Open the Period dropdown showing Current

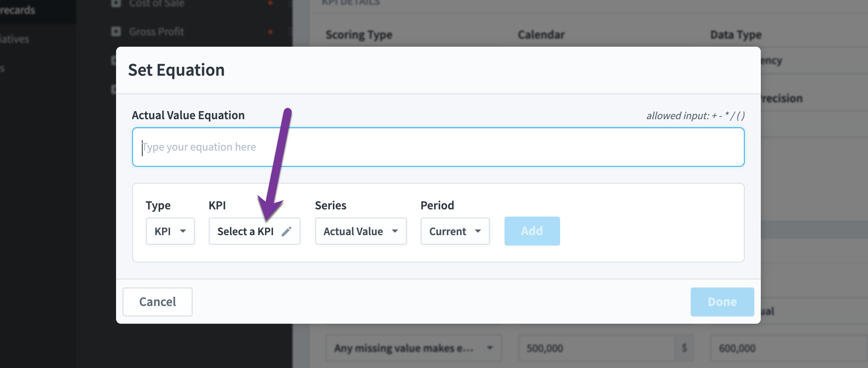point(455,231)
